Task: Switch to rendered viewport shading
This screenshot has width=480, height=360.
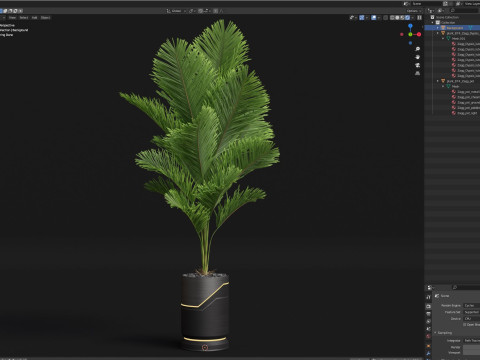Action: tap(407, 18)
